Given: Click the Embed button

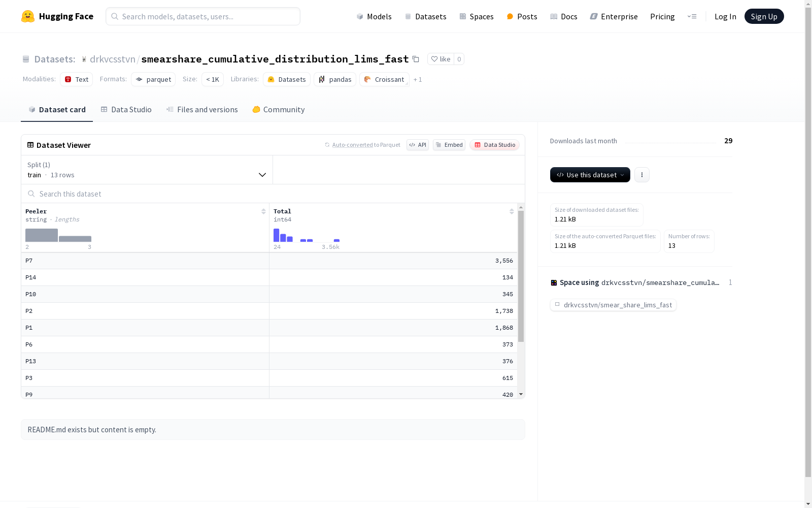Looking at the screenshot, I should (x=449, y=145).
